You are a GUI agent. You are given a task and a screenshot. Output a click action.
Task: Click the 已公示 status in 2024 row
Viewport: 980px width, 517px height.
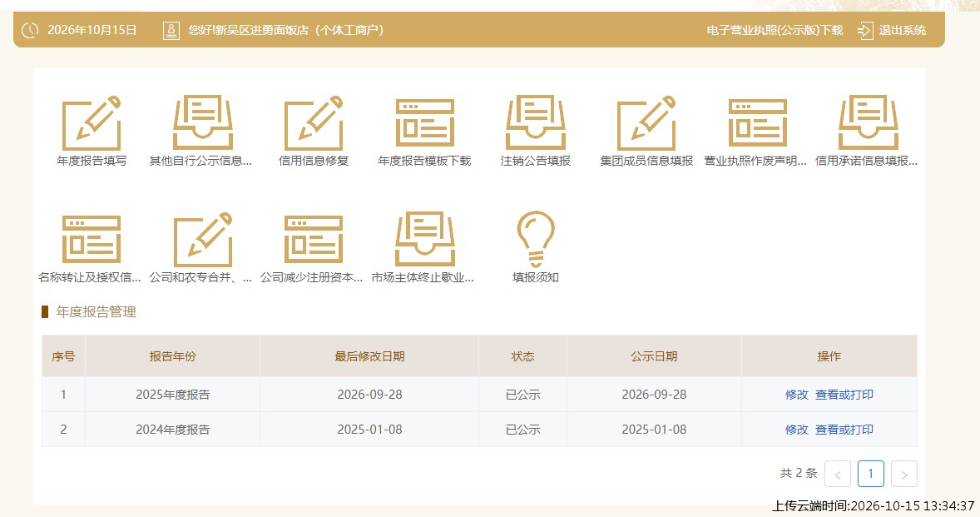[x=522, y=430]
